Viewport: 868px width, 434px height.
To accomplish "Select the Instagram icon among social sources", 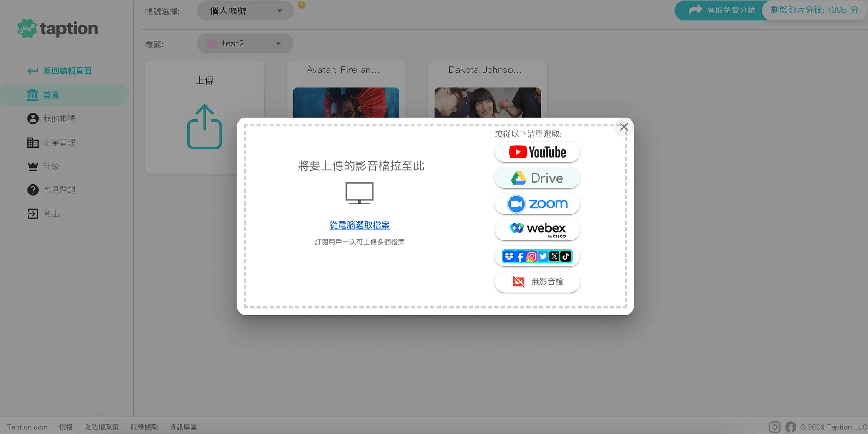I will pyautogui.click(x=532, y=256).
